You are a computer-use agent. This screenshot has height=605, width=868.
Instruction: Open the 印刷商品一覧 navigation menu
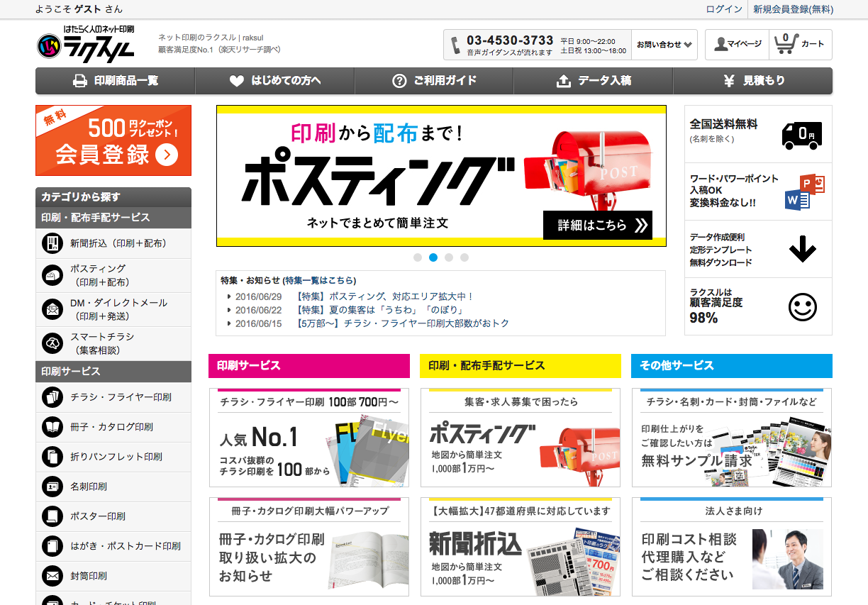click(115, 81)
